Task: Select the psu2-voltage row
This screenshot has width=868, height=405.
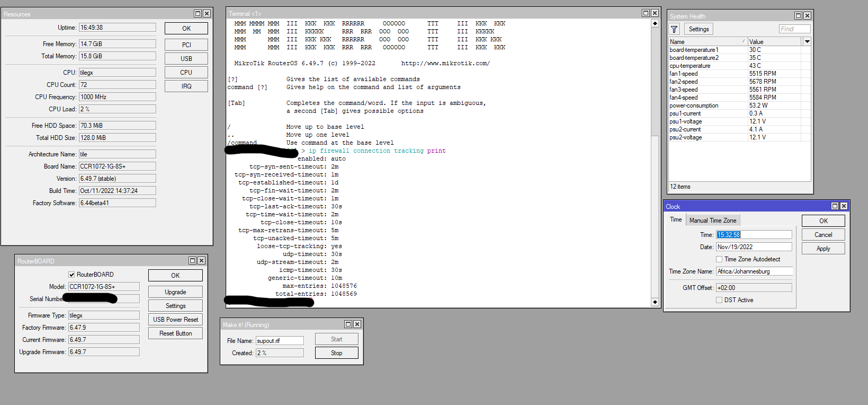Action: coord(739,137)
